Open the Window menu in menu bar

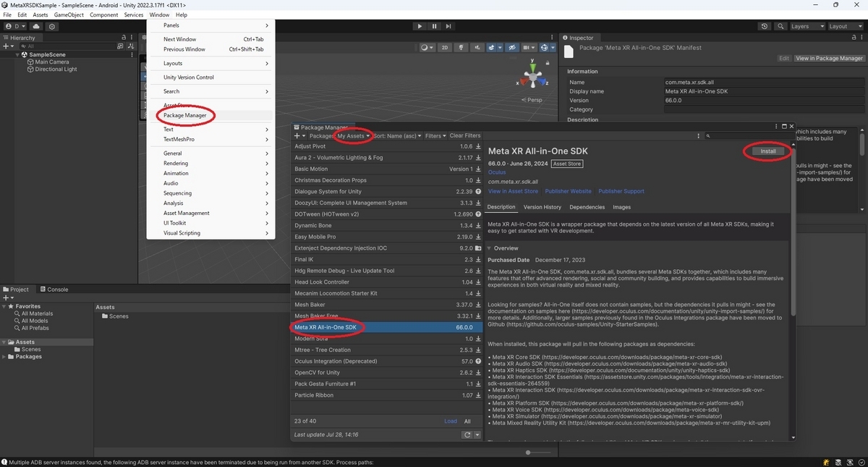159,14
